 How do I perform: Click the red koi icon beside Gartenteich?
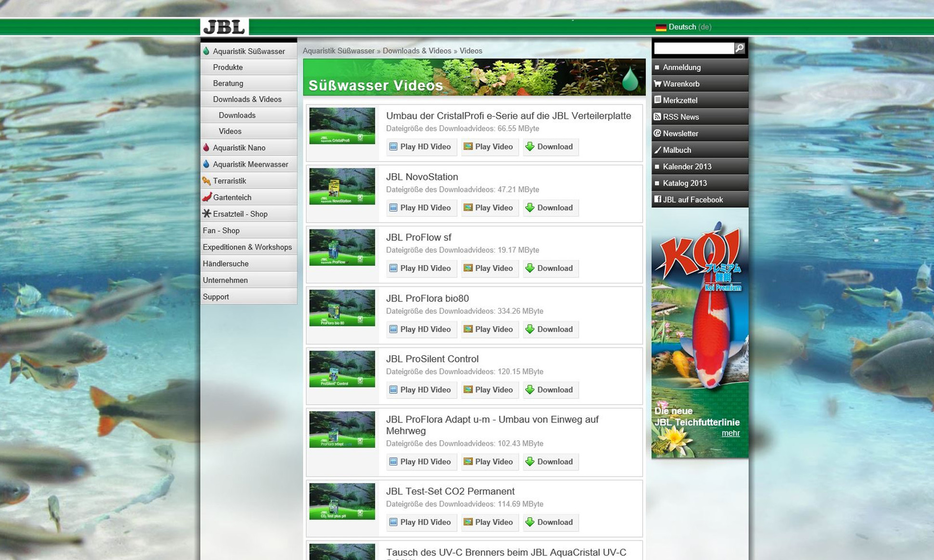tap(207, 197)
